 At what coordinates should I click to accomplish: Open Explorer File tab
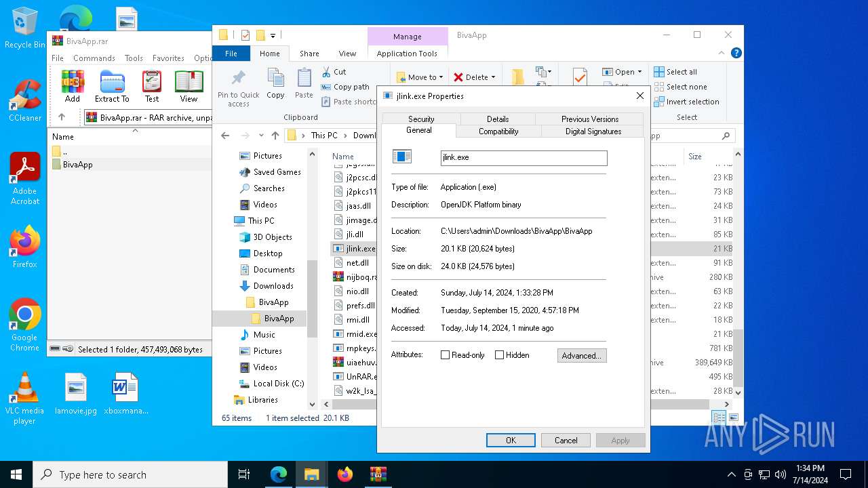pos(231,54)
